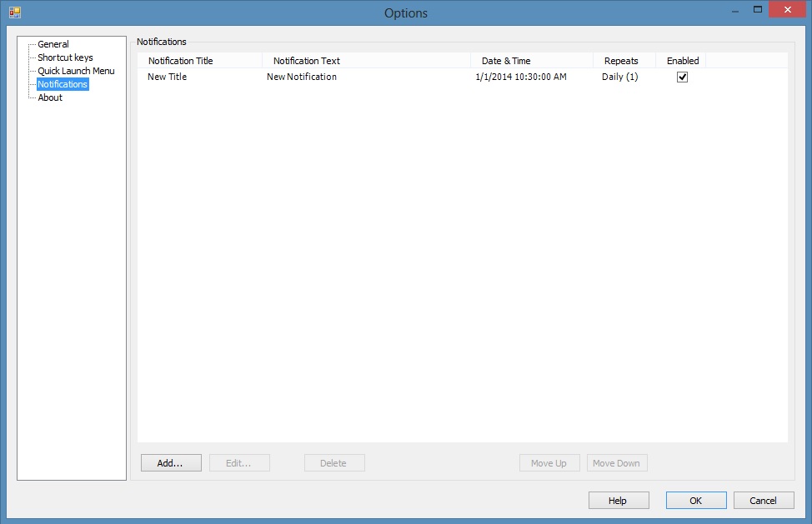Uncheck the Enabled checkbox for New Title
The width and height of the screenshot is (812, 524).
[682, 77]
